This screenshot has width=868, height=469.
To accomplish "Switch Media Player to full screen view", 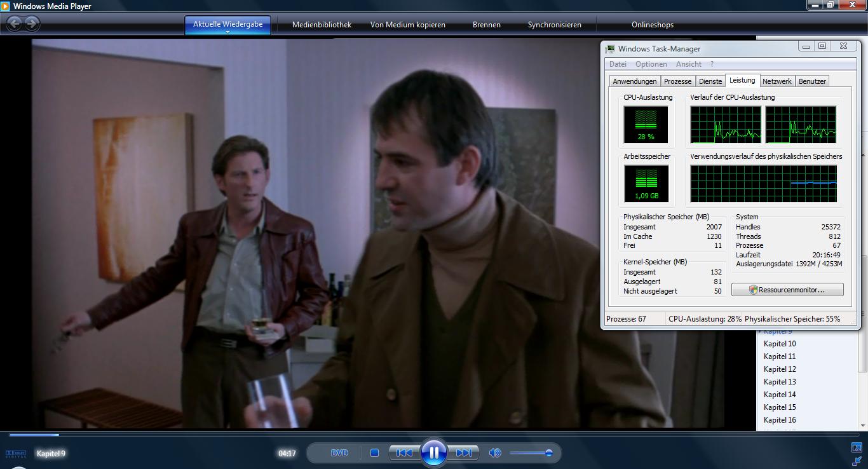I will click(857, 448).
